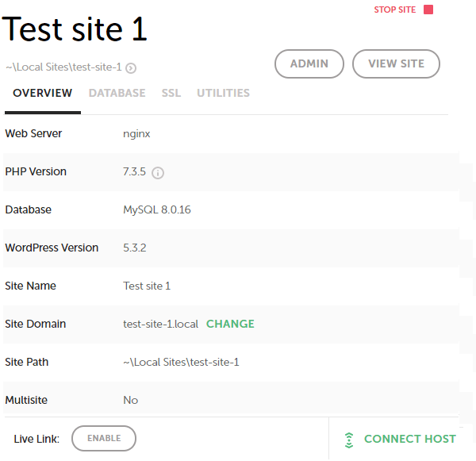Open WordPress ADMIN button
Viewport: 476px width, 461px height.
tap(309, 63)
